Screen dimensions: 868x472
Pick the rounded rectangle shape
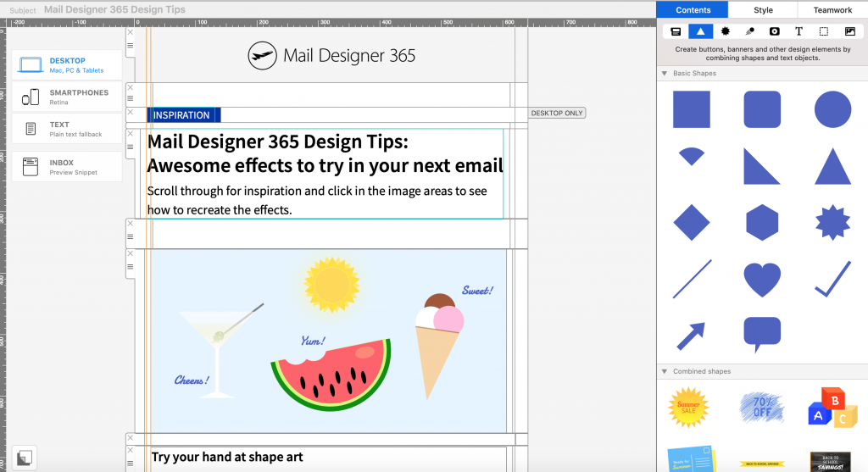tap(762, 109)
